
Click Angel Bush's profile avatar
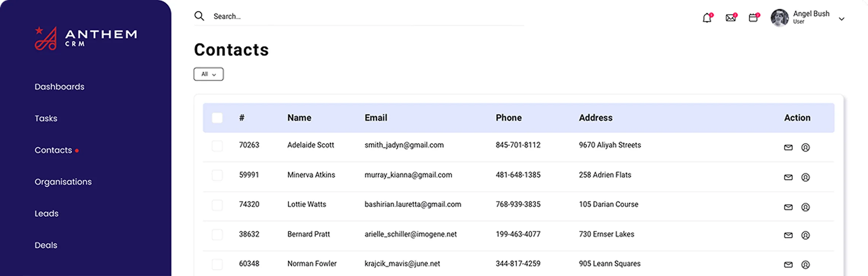(x=779, y=18)
